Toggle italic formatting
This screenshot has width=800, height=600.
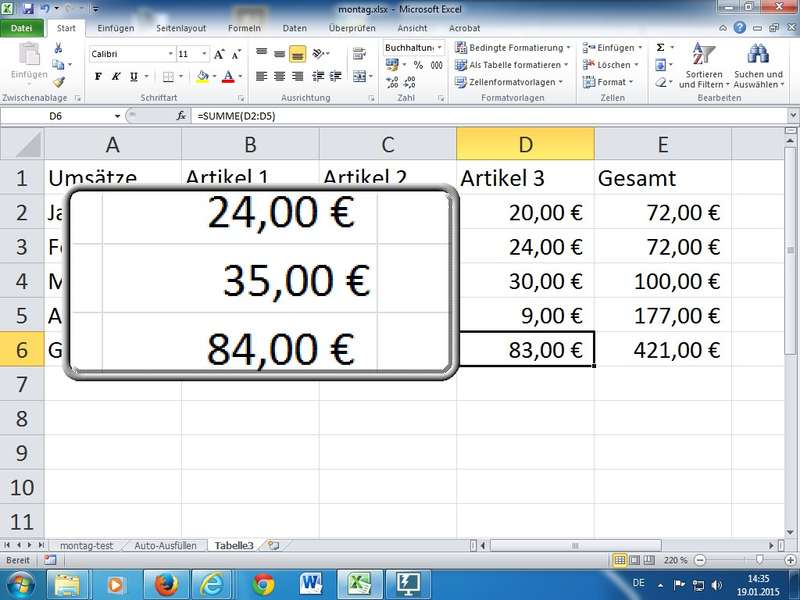tap(116, 77)
